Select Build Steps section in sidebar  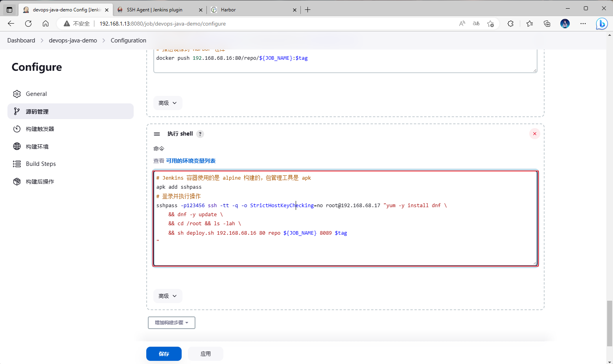(x=70, y=164)
